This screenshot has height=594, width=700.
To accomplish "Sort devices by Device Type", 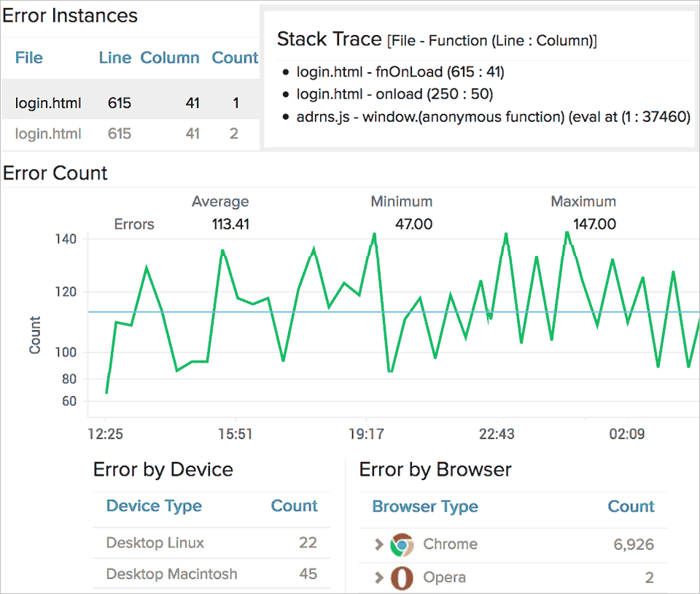I will point(154,506).
